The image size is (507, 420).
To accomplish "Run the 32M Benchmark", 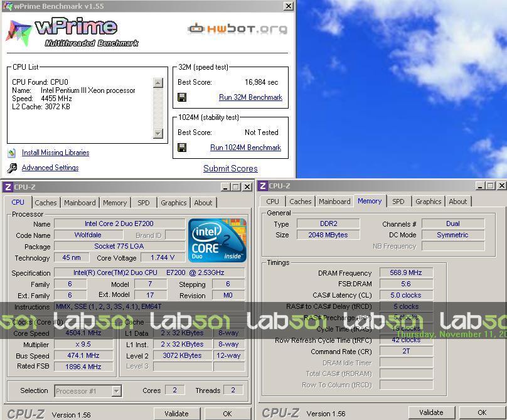I will tap(250, 97).
